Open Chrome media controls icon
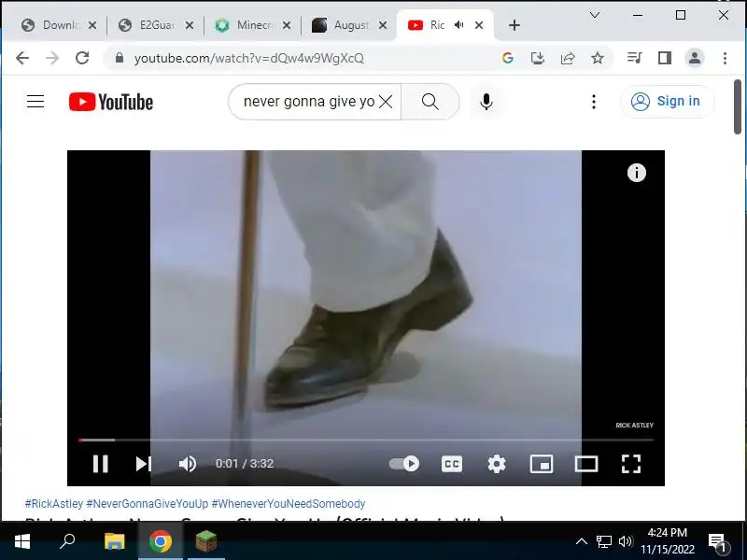Viewport: 747px width, 560px height. coord(634,58)
